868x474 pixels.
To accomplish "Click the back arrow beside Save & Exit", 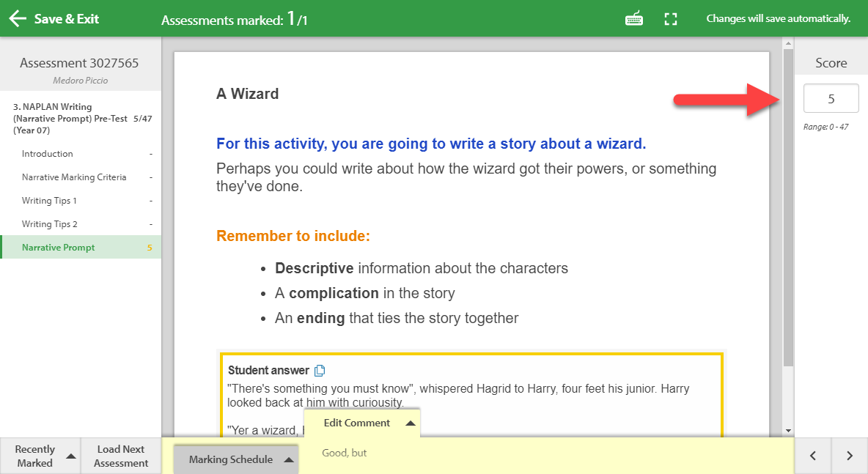I will coord(18,19).
